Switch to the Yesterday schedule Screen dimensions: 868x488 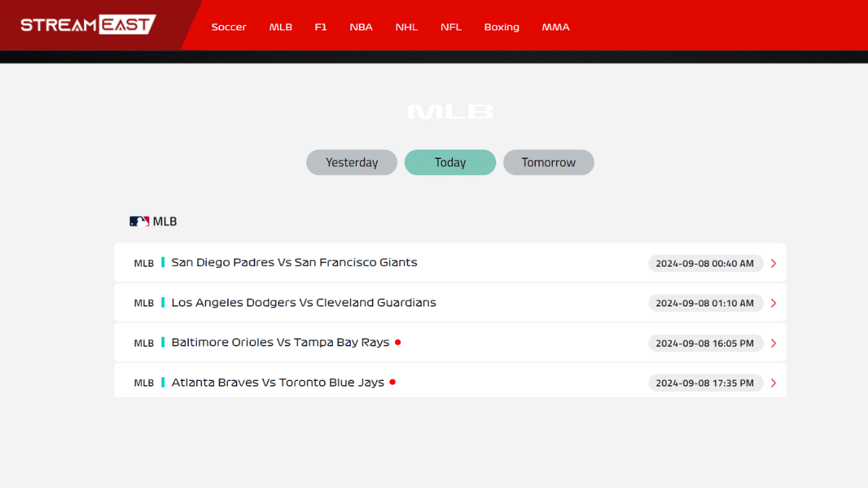coord(352,162)
